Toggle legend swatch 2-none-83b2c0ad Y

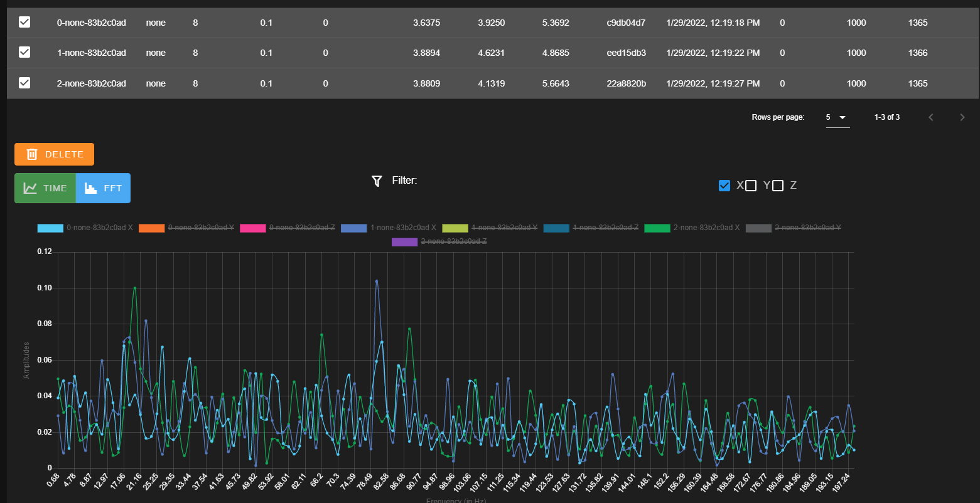coord(758,228)
